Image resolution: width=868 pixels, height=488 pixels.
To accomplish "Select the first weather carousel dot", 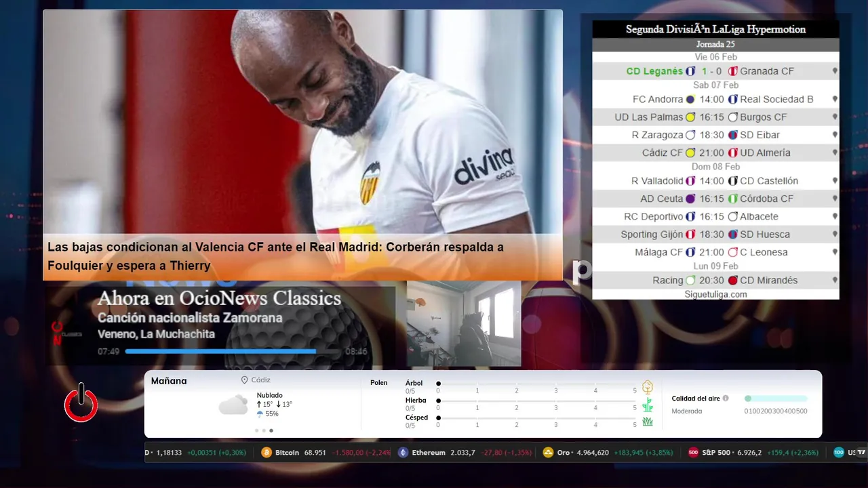I will point(256,430).
